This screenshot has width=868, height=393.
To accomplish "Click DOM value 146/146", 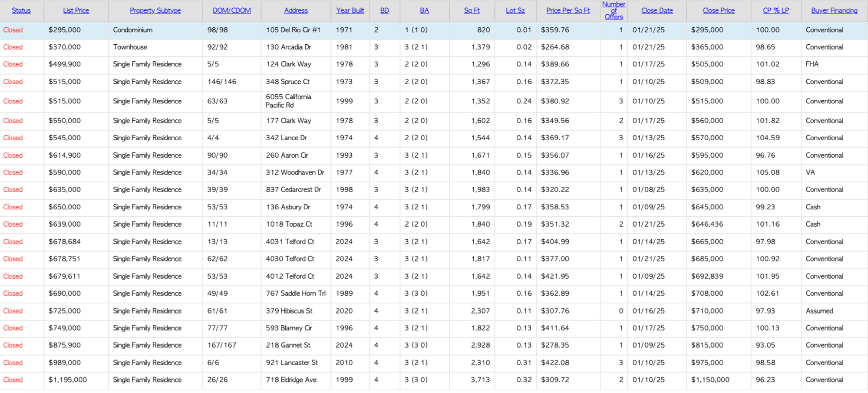I will coord(222,82).
